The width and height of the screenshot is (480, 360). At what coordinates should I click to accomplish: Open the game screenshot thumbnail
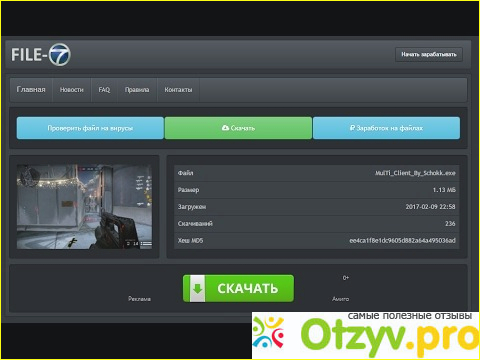pos(84,207)
